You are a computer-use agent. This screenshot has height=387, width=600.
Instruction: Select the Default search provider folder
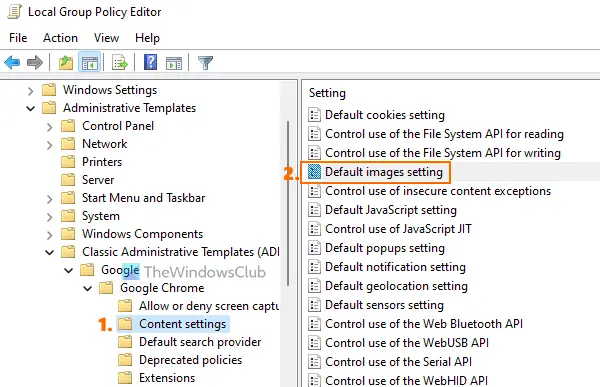coord(200,342)
